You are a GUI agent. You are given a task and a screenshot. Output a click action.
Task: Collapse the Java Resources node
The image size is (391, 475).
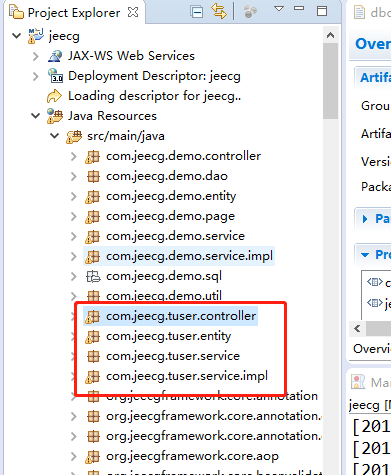coord(36,116)
